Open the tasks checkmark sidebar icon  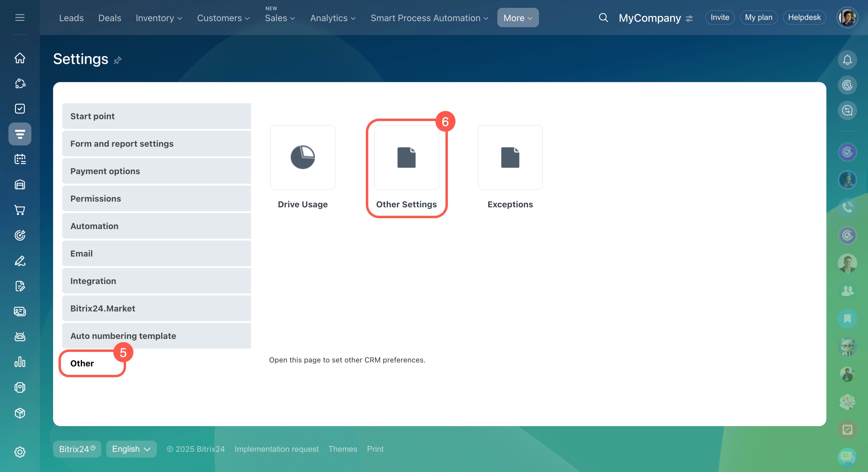20,109
